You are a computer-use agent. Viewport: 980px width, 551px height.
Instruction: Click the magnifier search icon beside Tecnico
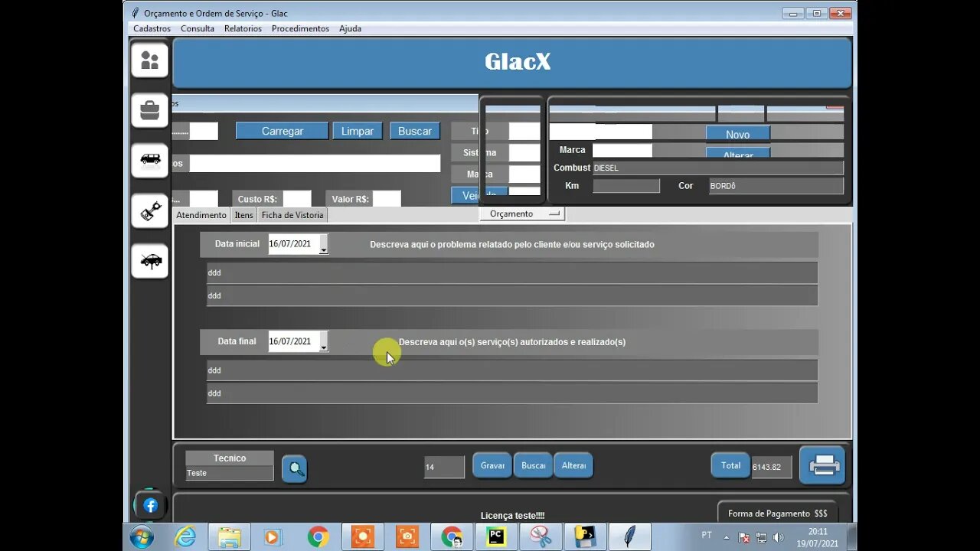coord(295,468)
